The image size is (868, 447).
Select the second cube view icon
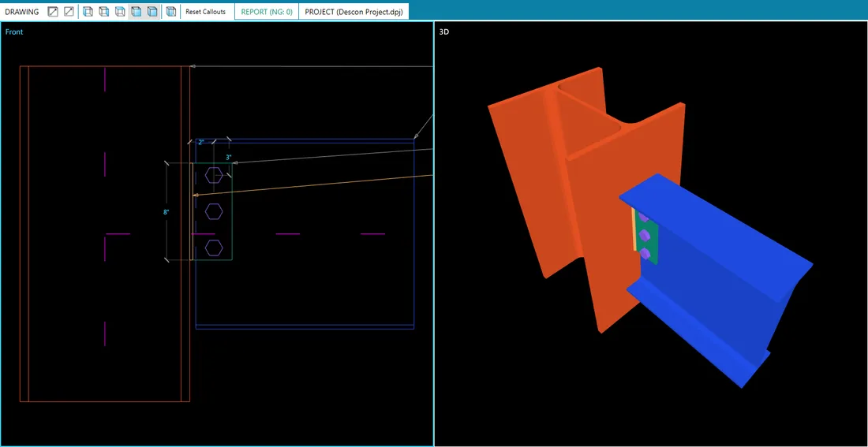tap(103, 12)
